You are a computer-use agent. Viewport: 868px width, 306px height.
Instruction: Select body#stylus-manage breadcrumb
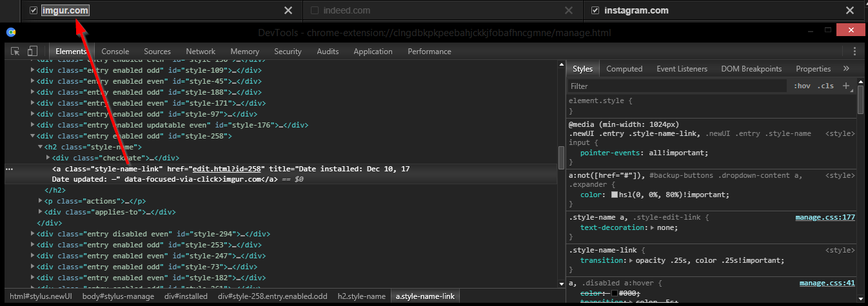117,296
